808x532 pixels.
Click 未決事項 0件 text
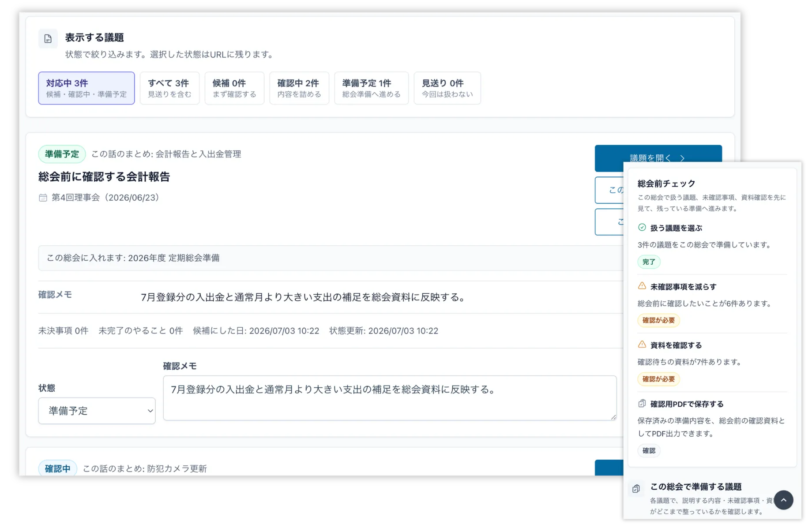[x=63, y=331]
